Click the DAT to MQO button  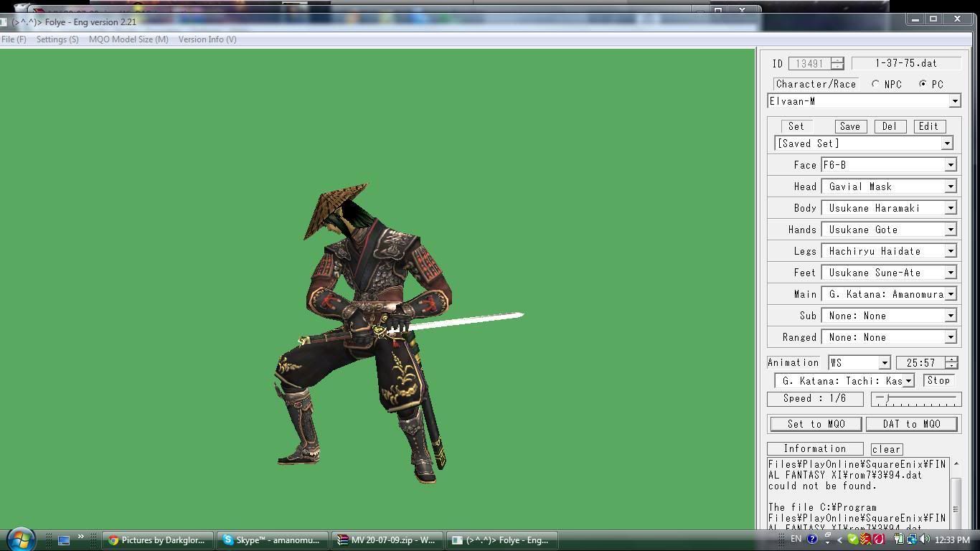pyautogui.click(x=912, y=424)
